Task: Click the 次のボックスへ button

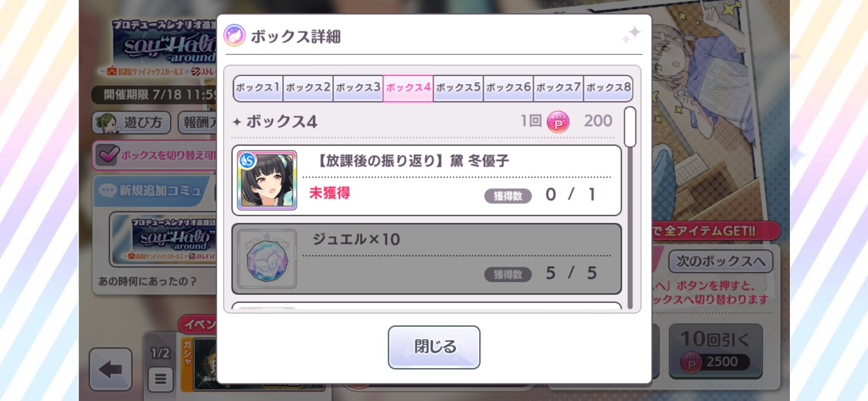Action: click(720, 261)
